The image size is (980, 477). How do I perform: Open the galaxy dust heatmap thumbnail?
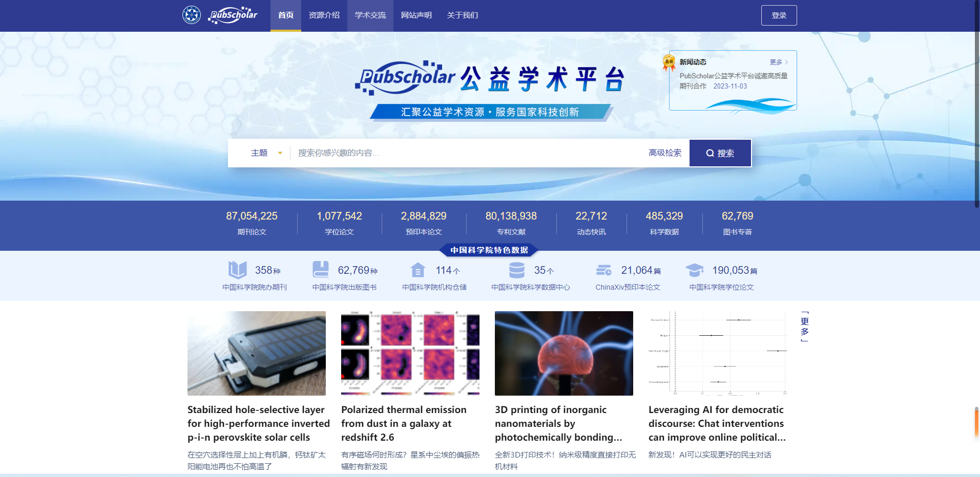click(410, 353)
